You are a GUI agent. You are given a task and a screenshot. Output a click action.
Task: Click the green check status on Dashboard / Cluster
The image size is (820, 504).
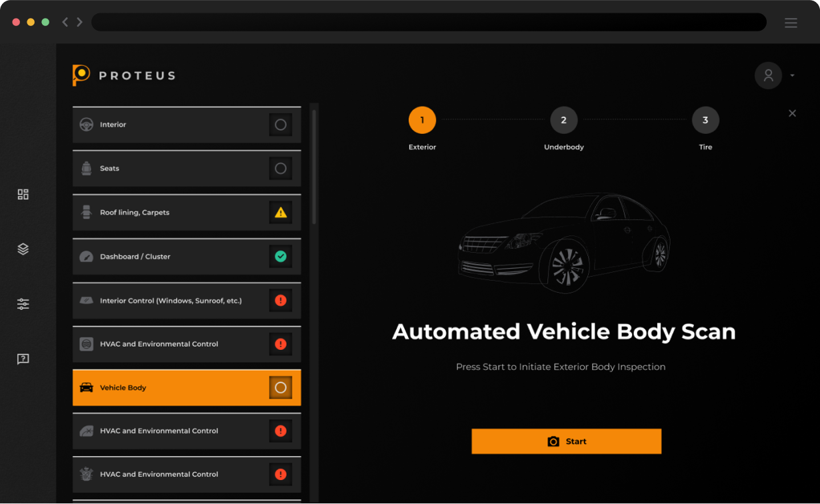pos(281,257)
